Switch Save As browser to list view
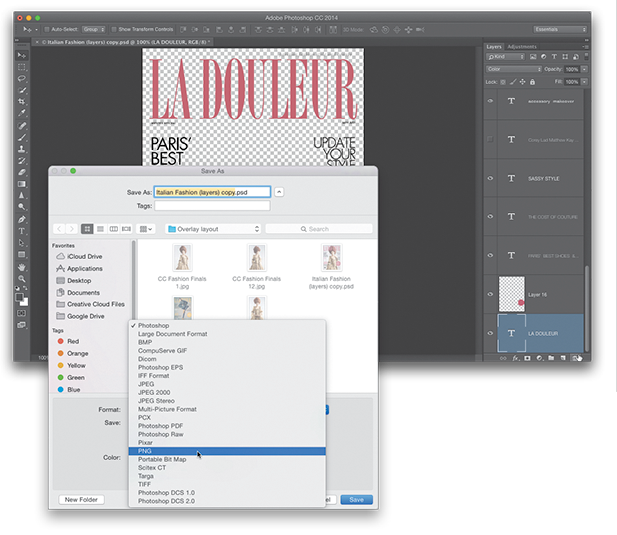617x535 pixels. pyautogui.click(x=100, y=229)
